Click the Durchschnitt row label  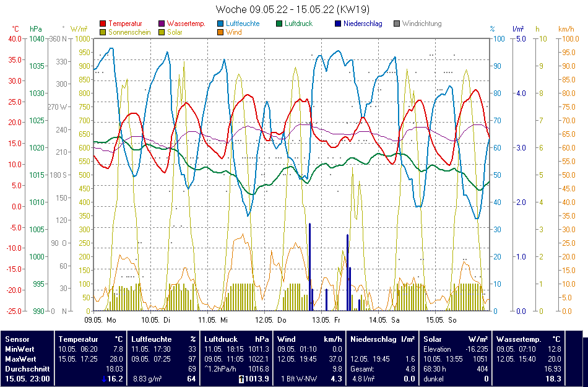pyautogui.click(x=27, y=369)
